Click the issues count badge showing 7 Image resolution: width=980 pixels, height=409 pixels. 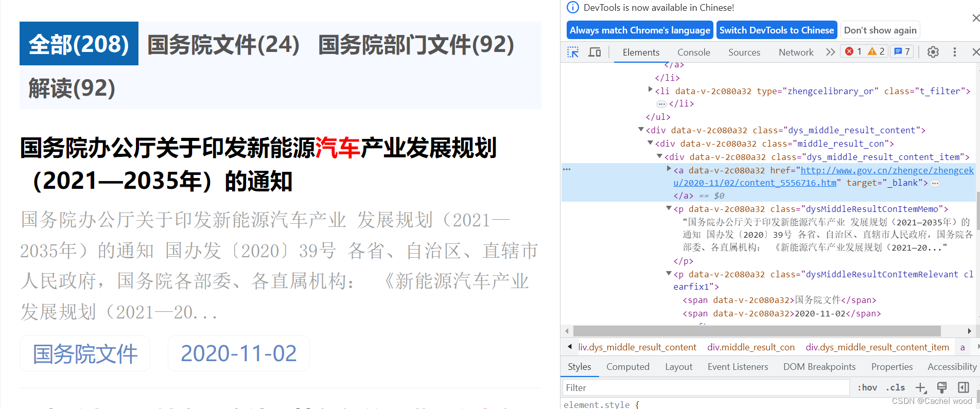902,51
